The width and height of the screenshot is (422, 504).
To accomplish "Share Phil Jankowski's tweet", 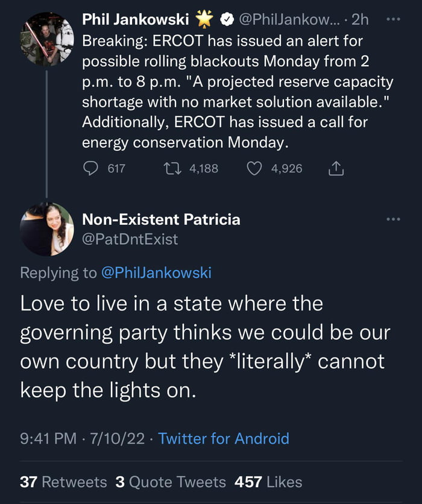I will tap(335, 168).
